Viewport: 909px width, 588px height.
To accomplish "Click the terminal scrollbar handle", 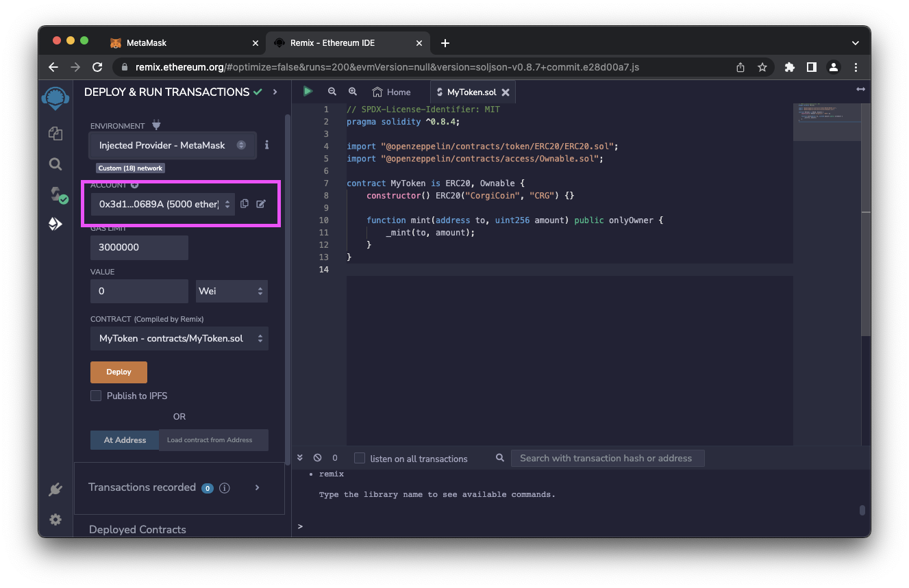I will click(x=862, y=510).
